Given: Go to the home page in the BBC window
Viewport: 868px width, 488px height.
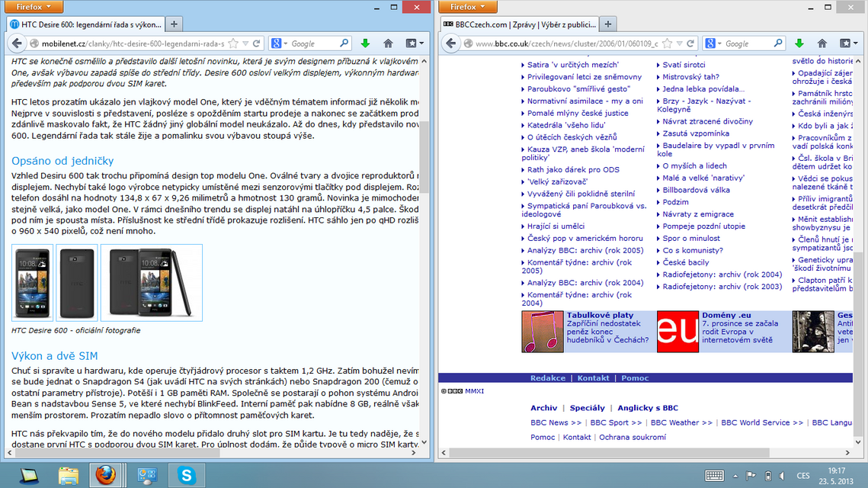Looking at the screenshot, I should [822, 43].
